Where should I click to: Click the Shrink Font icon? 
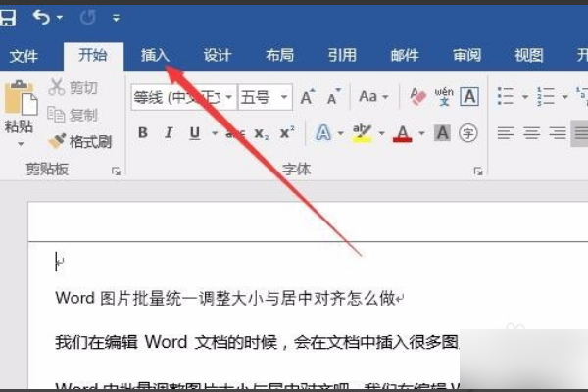[x=333, y=97]
